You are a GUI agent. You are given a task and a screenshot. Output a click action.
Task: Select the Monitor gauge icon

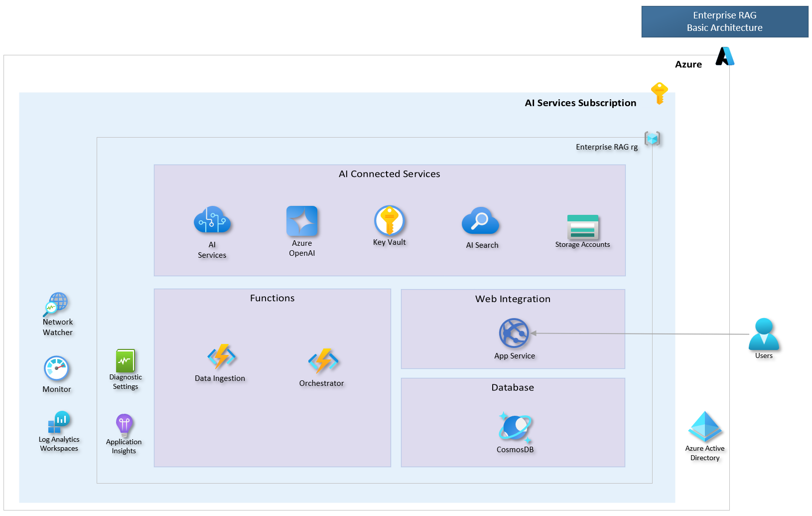click(x=56, y=368)
